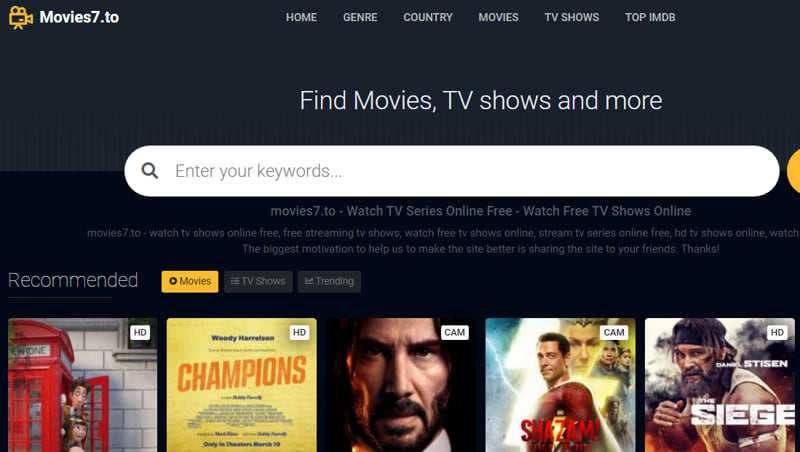Click the CAM badge on Shazam poster
The width and height of the screenshot is (800, 452).
(x=614, y=333)
